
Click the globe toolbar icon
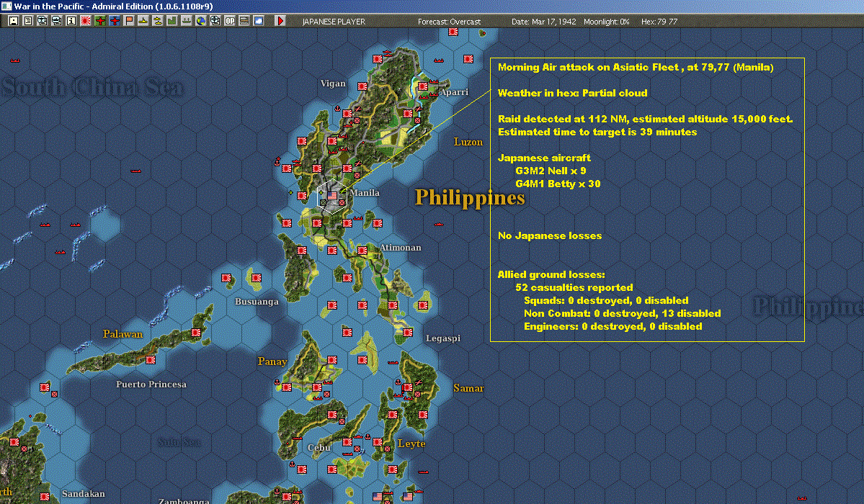(x=200, y=21)
